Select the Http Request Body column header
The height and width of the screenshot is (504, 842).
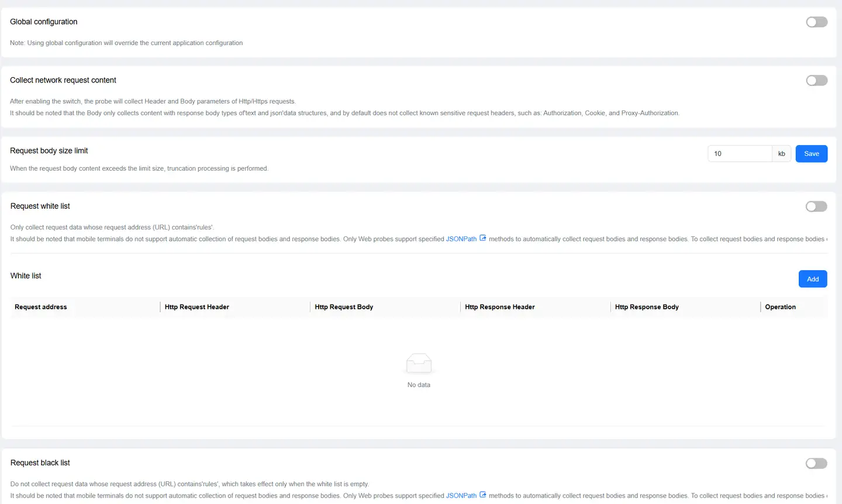click(344, 307)
